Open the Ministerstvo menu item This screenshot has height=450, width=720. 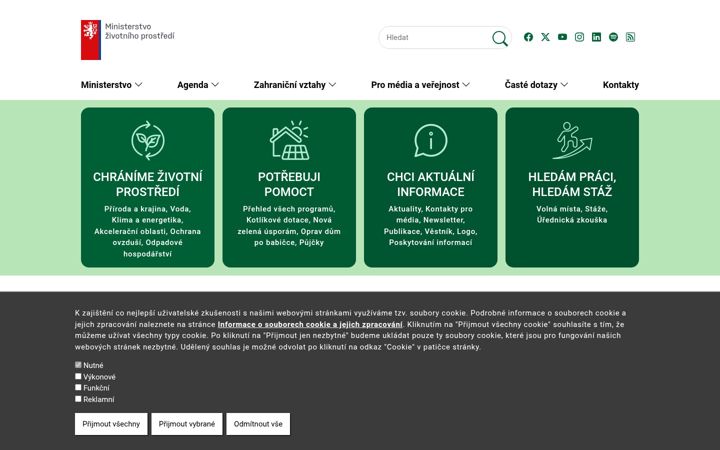pyautogui.click(x=106, y=85)
